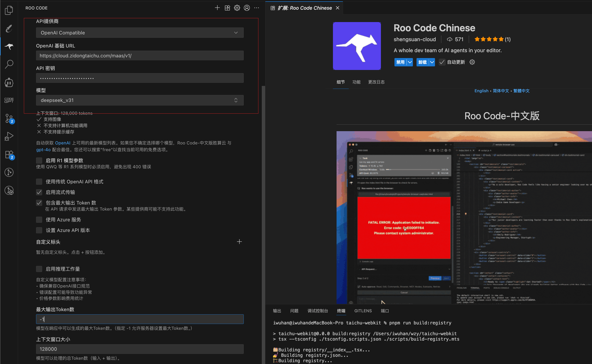
Task: Open the 模型 deepseek_v31 selector
Action: coord(140,100)
